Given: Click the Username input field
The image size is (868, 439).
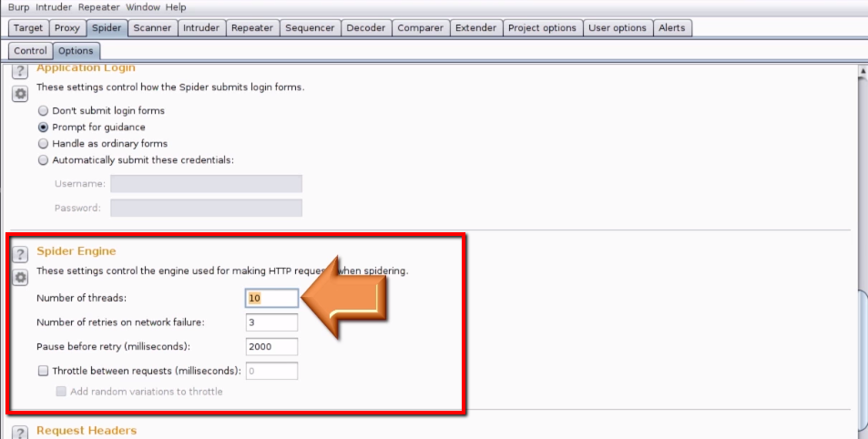Looking at the screenshot, I should tap(207, 184).
